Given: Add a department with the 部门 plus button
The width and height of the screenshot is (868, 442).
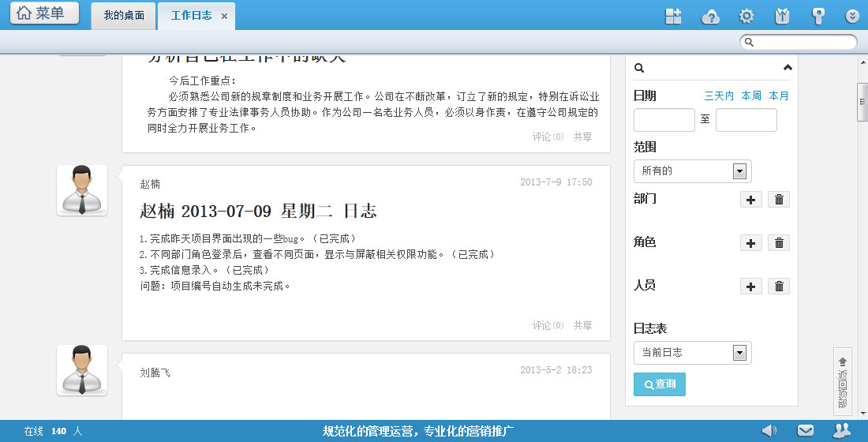Looking at the screenshot, I should pos(751,200).
